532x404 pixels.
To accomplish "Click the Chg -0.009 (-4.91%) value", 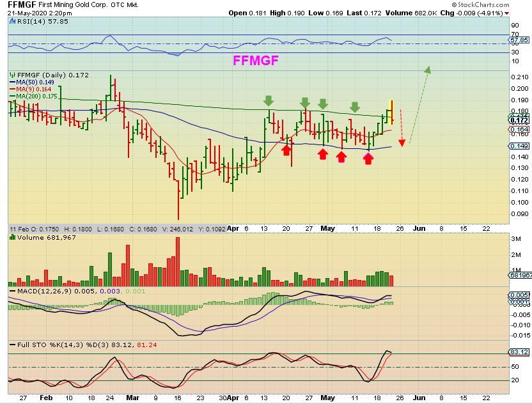I will tap(472, 13).
